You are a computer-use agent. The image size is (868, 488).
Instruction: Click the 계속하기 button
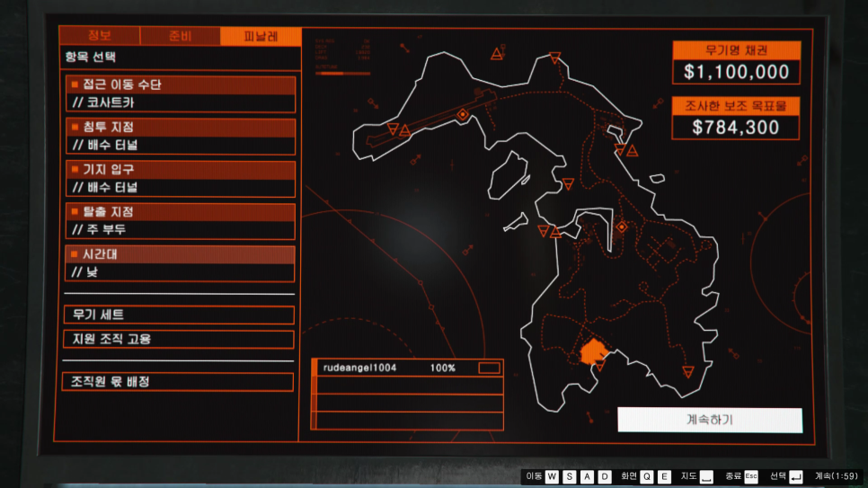coord(710,420)
